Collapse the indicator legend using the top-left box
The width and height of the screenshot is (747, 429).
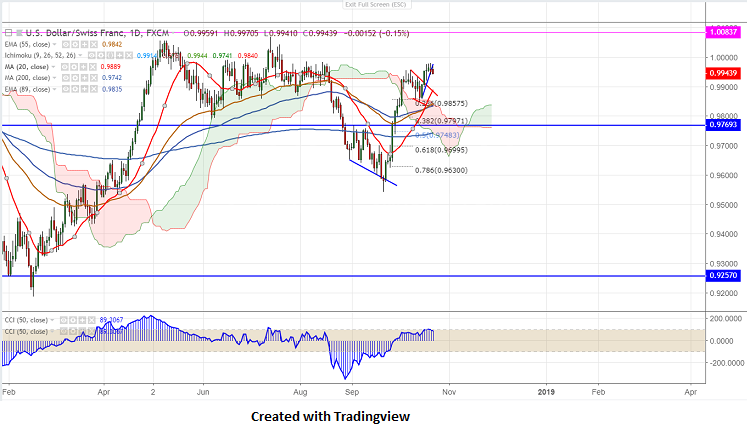click(x=8, y=33)
